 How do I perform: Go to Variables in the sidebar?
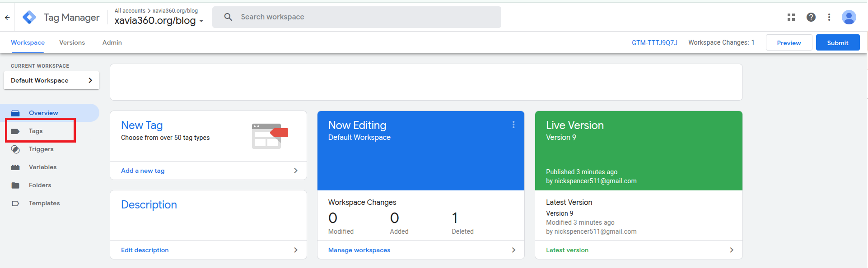[x=42, y=167]
